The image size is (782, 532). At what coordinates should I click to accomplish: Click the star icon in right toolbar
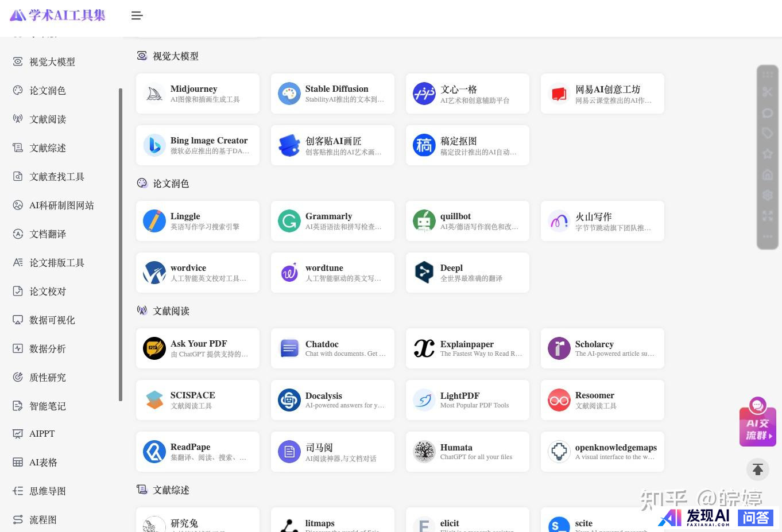pos(768,154)
